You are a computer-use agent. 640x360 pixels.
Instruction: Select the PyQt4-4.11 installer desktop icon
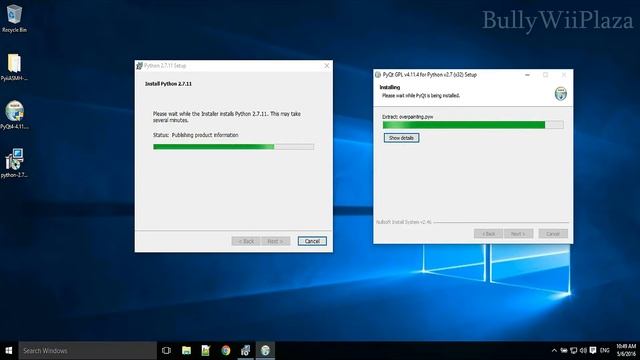pos(14,115)
